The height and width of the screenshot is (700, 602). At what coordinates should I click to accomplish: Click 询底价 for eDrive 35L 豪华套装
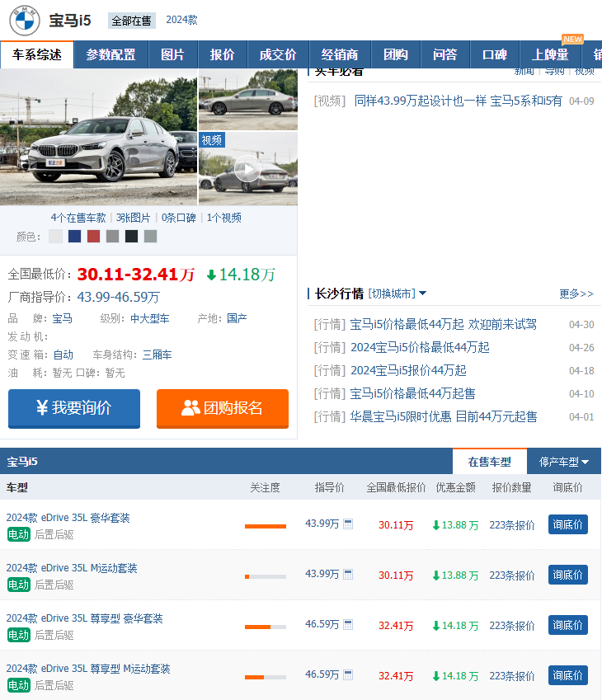pos(567,524)
